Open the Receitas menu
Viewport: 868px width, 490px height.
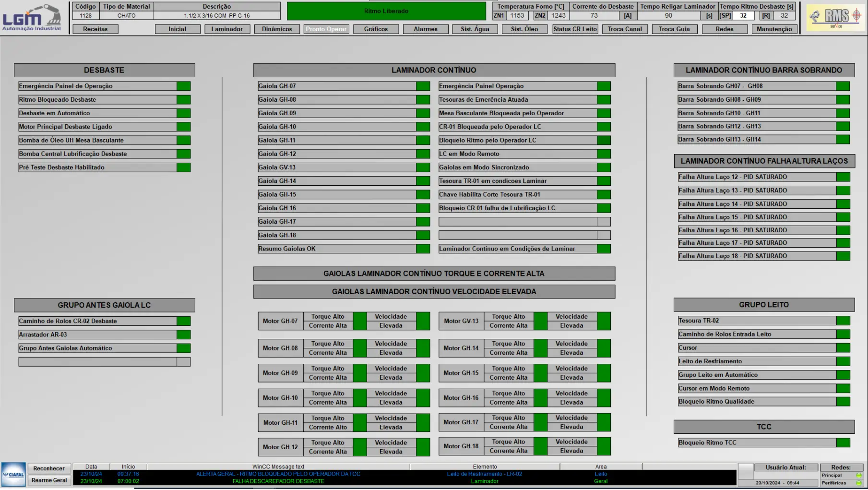95,29
